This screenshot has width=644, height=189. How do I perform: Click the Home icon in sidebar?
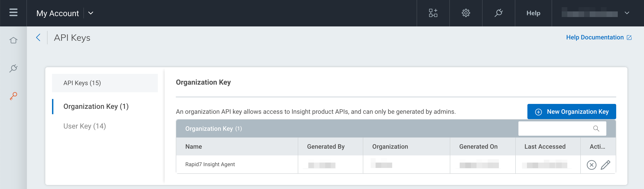point(13,40)
